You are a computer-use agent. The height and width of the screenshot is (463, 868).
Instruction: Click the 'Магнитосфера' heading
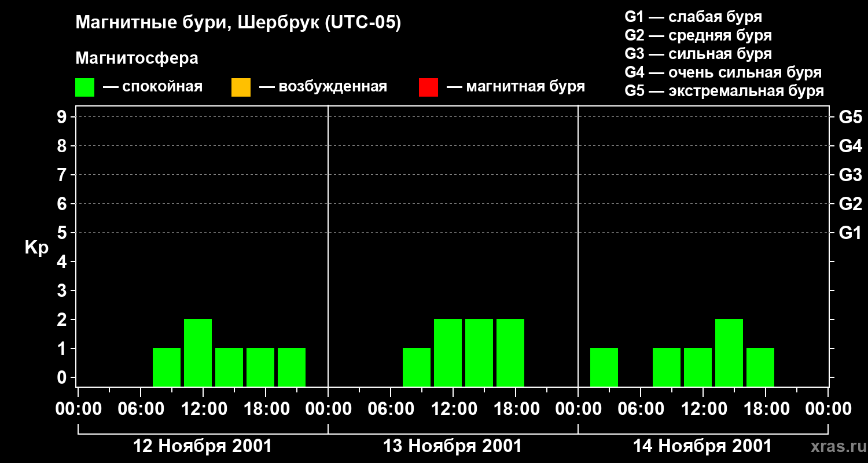click(137, 58)
